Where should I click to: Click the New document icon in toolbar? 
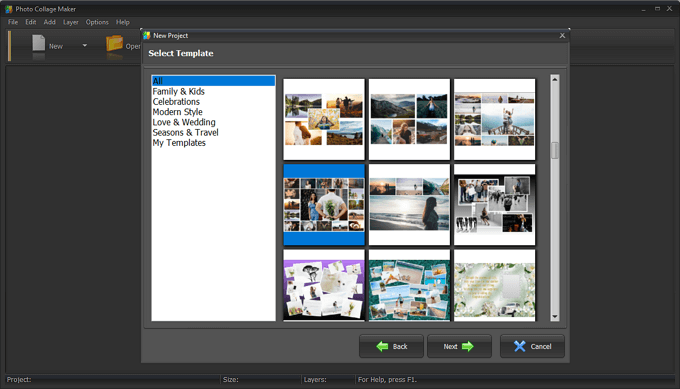39,43
